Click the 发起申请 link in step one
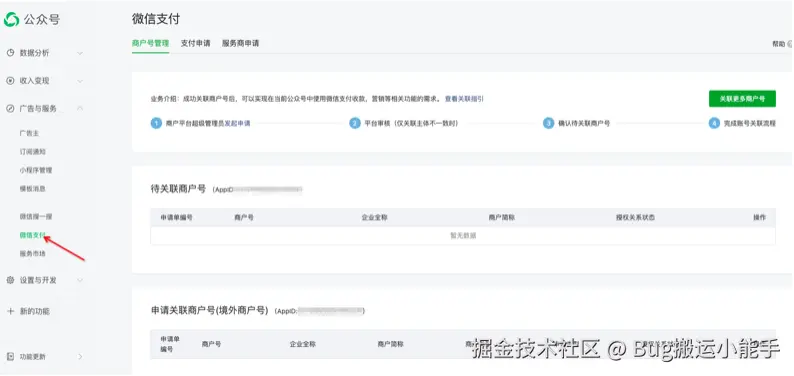794x376 pixels. 237,123
